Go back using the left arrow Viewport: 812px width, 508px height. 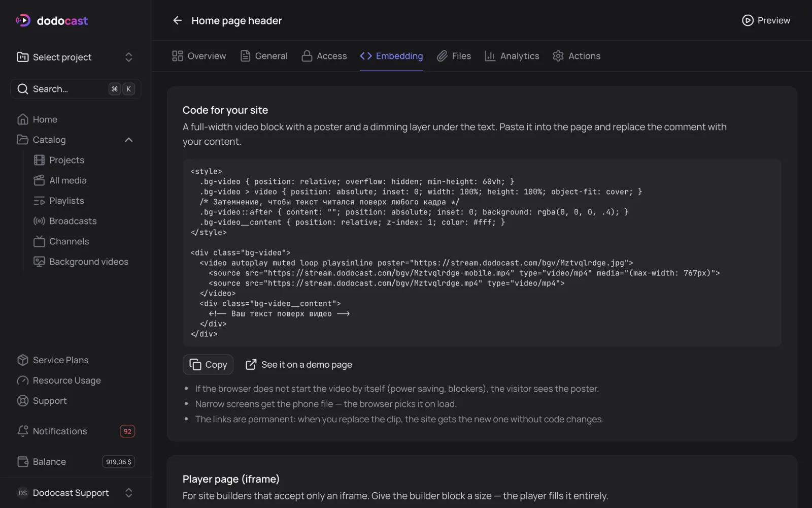[x=177, y=20]
